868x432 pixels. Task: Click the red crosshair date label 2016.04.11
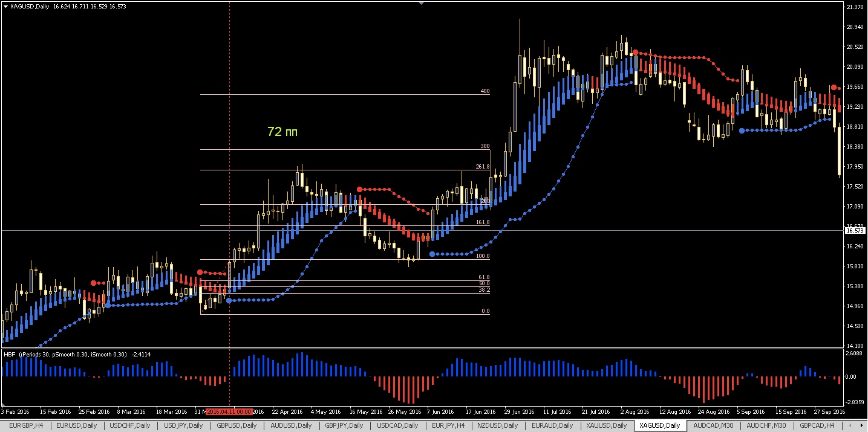229,411
